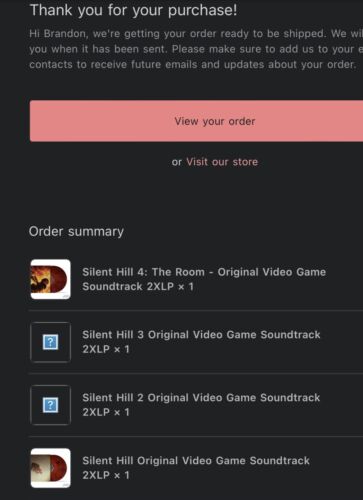Select the Silent Hill Original Video Game Soundtrack title
The width and height of the screenshot is (363, 500).
tap(196, 461)
